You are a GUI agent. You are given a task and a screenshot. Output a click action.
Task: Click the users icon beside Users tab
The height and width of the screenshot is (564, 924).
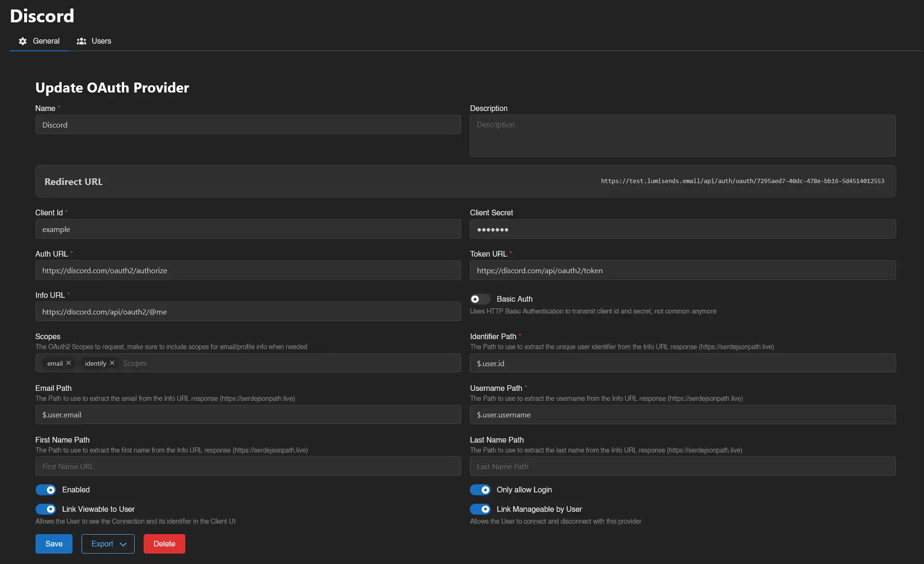(81, 41)
